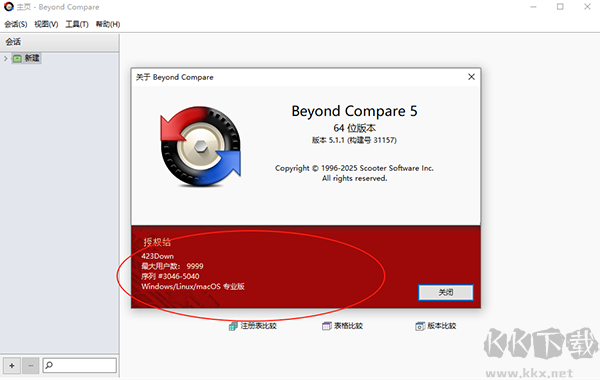Click the Beyond Compare title bar app icon
Image resolution: width=600 pixels, height=380 pixels.
[x=8, y=7]
